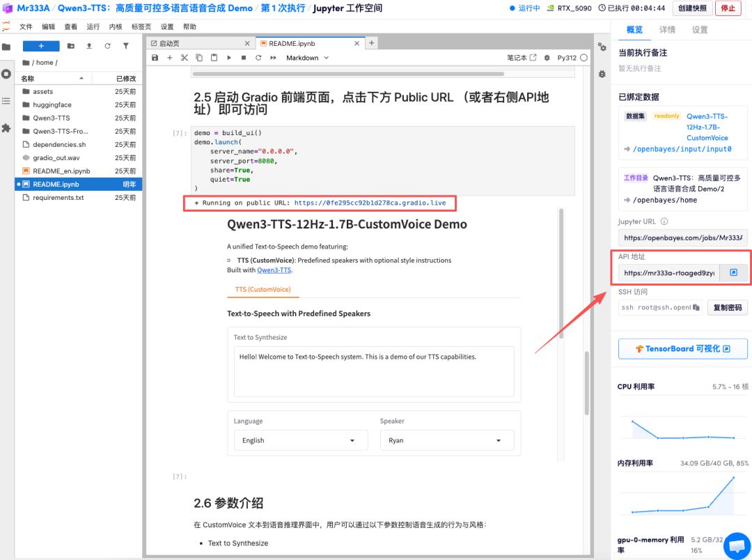Open API address with external link icon
Image resolution: width=752 pixels, height=560 pixels.
(733, 272)
